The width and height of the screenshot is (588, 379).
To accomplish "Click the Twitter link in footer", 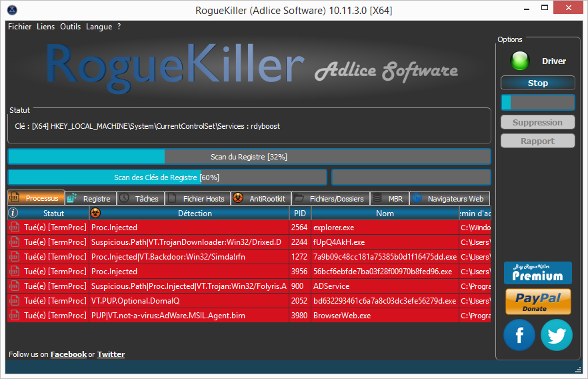I will (111, 354).
